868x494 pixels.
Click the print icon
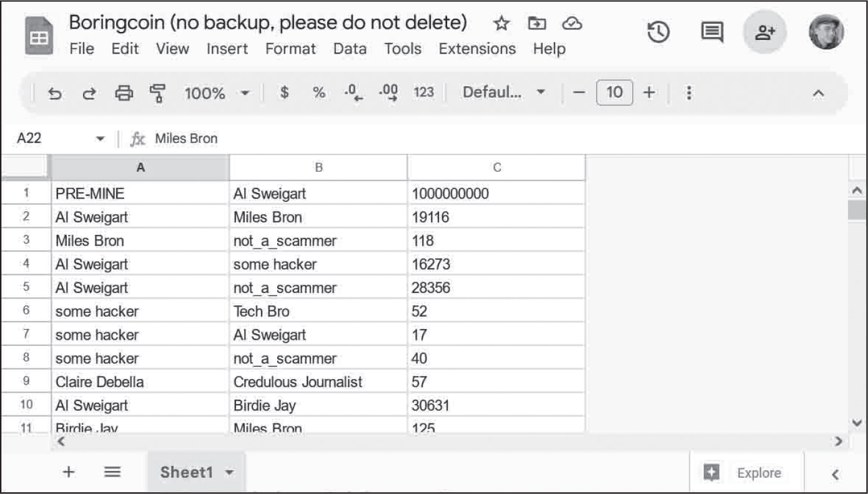124,93
